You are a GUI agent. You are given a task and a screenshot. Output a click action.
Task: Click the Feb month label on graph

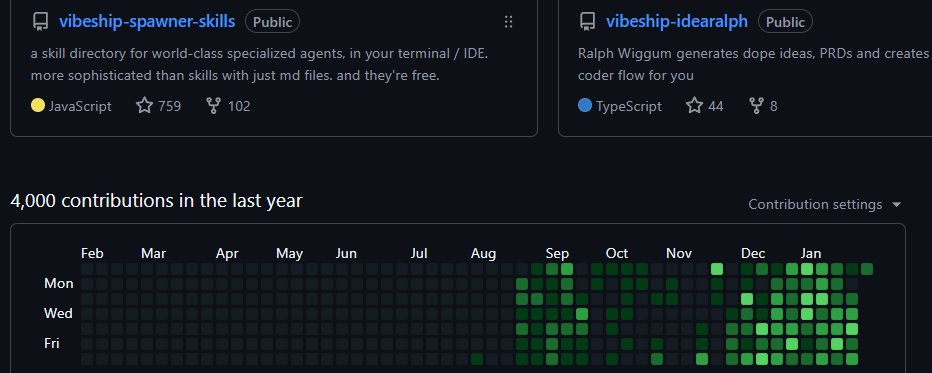(92, 254)
